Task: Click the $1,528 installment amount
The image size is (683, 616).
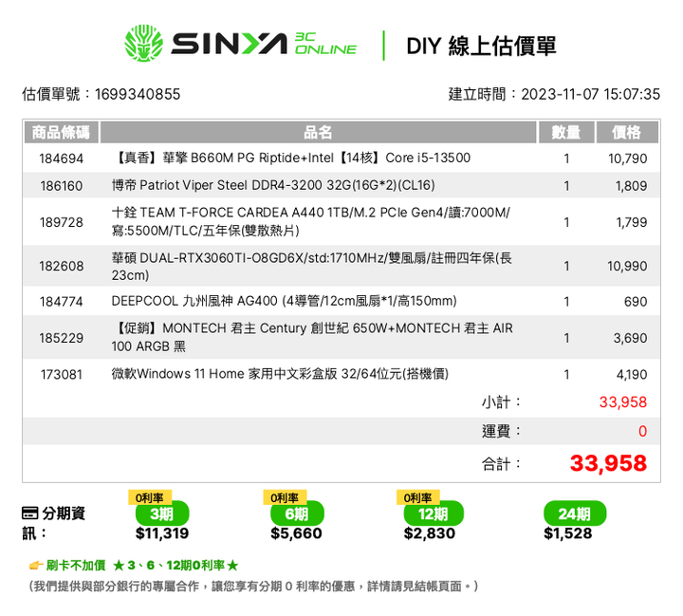Action: coord(568,533)
